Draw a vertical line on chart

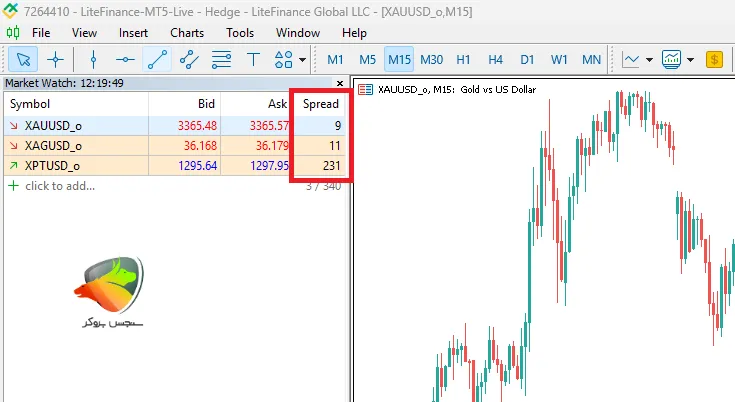point(93,59)
